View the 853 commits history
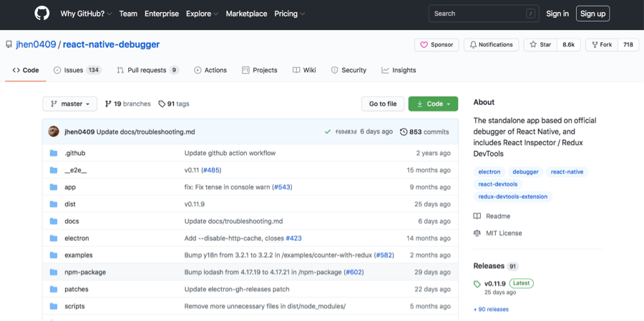This screenshot has width=644, height=321. pos(424,132)
